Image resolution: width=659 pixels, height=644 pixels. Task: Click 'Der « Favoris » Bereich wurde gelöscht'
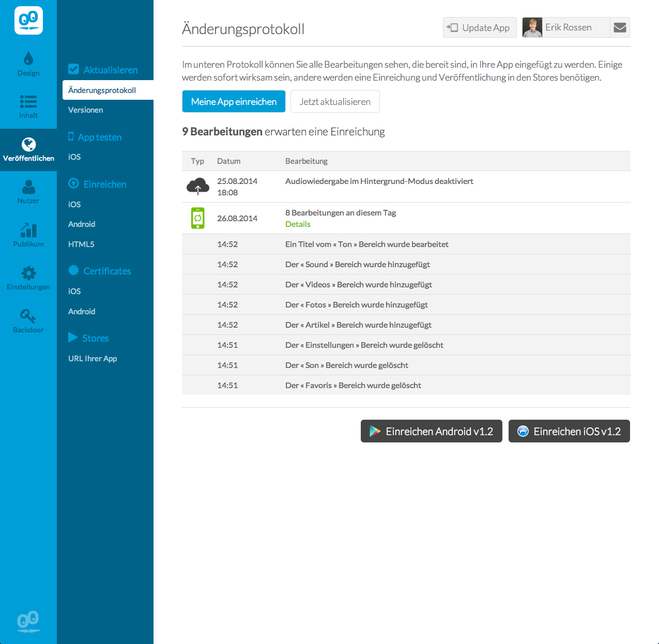[353, 386]
